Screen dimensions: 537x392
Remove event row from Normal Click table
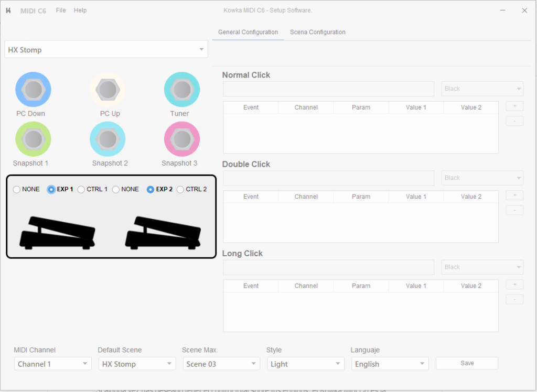click(x=514, y=121)
